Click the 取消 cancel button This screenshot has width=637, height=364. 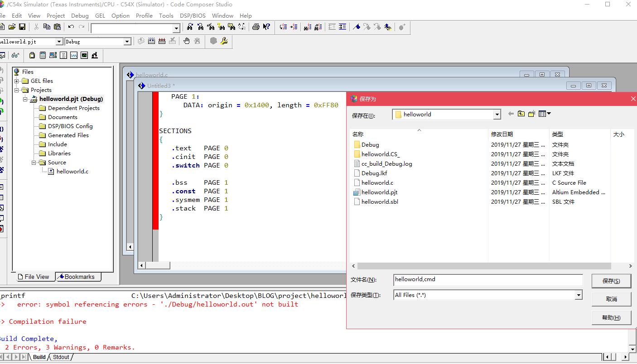coord(611,299)
